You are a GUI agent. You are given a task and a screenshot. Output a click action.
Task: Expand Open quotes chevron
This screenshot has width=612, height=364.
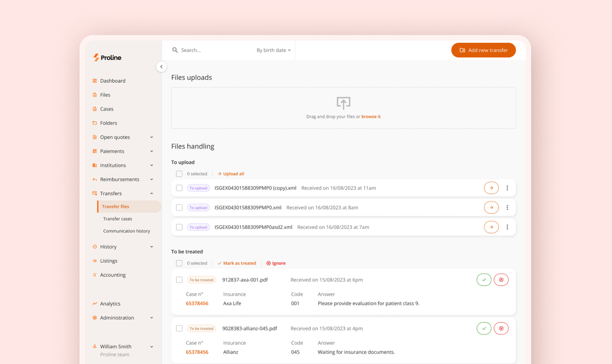point(151,137)
